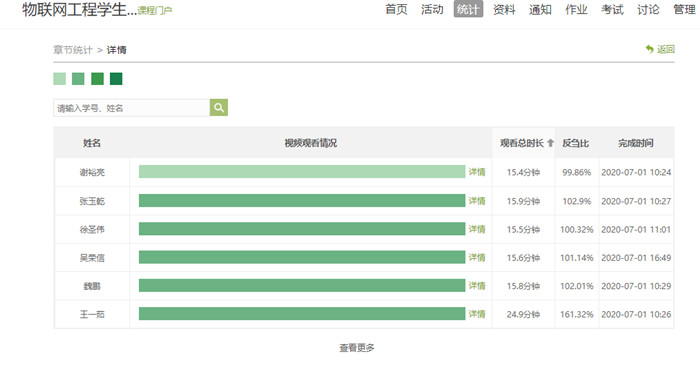
Task: Click the 24.9分钟 duration value
Action: (x=523, y=314)
